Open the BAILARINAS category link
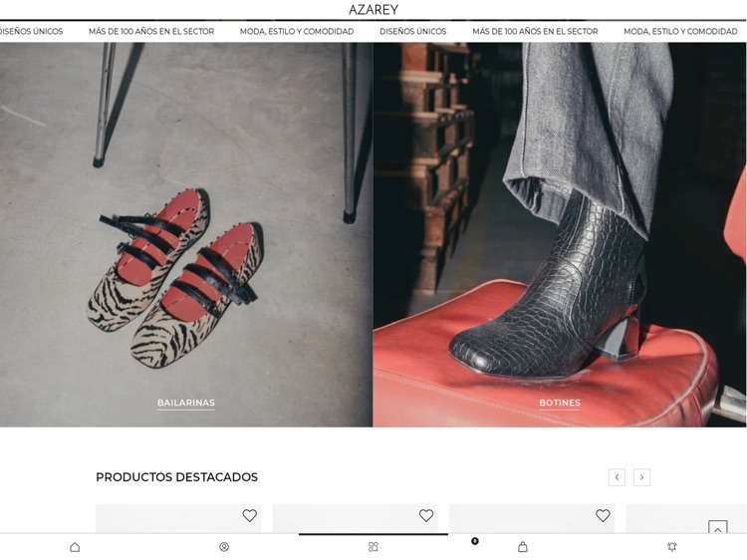This screenshot has width=747, height=560. [186, 403]
